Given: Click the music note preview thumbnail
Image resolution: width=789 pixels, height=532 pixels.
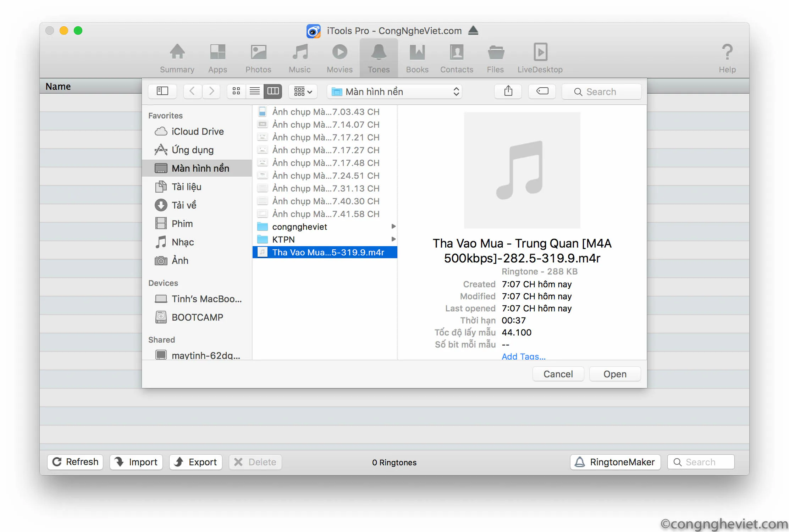Looking at the screenshot, I should [x=522, y=170].
